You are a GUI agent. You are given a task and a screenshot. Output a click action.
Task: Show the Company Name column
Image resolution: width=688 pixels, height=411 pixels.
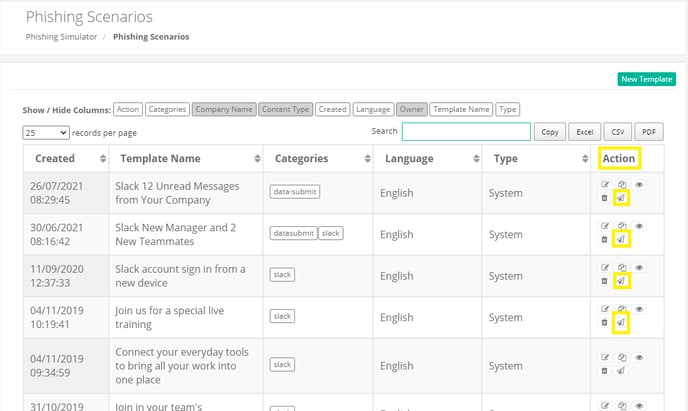coord(224,109)
